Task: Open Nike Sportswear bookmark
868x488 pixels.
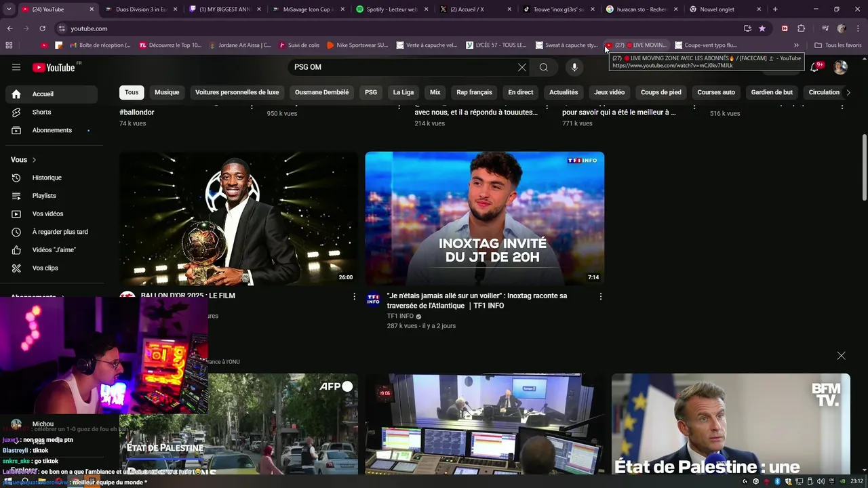Action: [357, 45]
